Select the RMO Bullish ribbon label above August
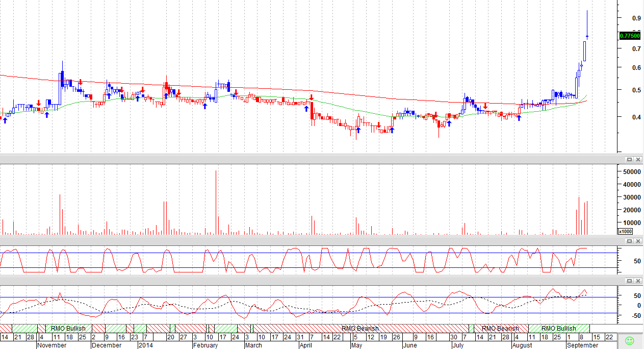Viewport: 644px width, 349px height. [558, 328]
